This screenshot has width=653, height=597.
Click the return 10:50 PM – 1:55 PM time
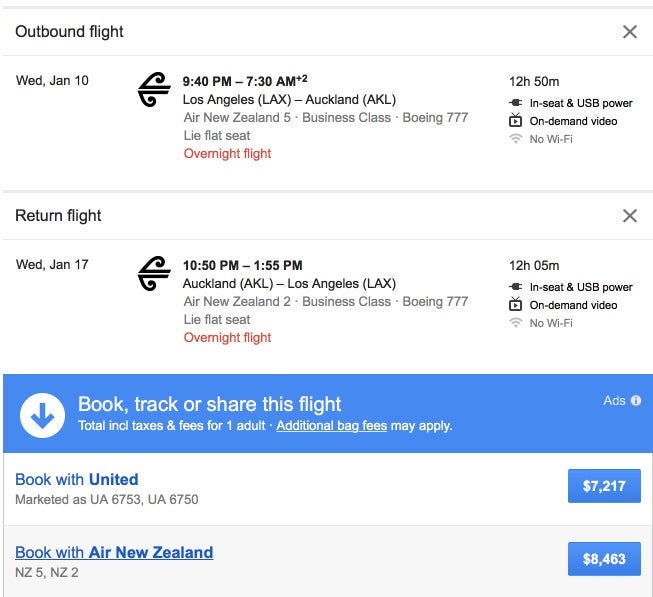[242, 265]
